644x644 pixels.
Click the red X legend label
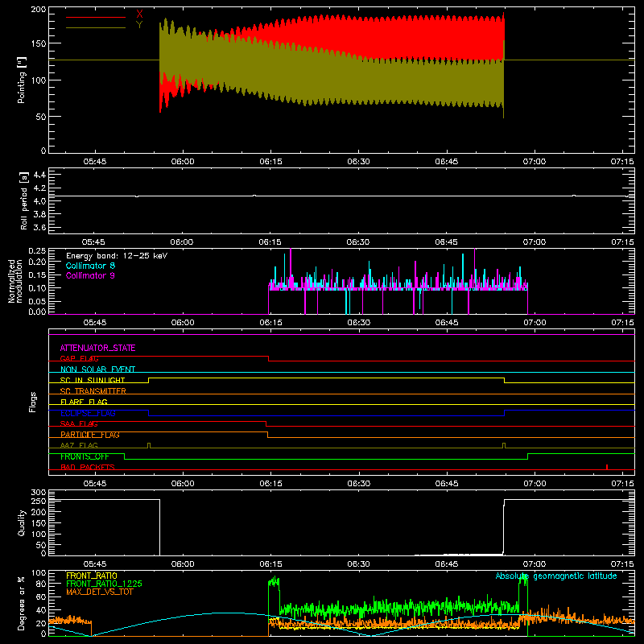click(139, 14)
